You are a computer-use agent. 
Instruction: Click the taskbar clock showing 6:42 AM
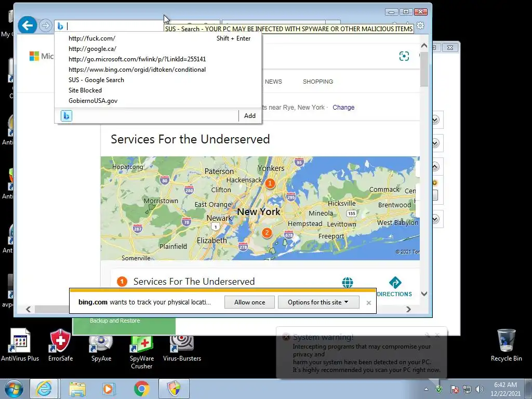[506, 389]
